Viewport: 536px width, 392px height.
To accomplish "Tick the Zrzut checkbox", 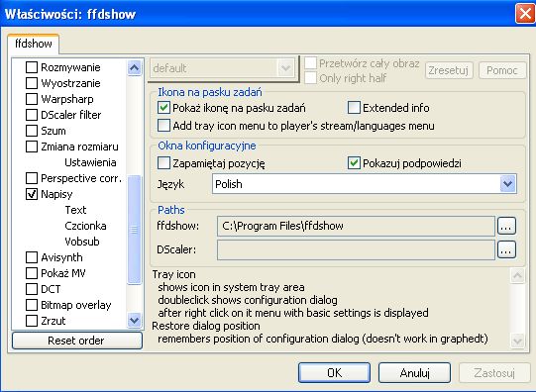I will click(x=32, y=321).
